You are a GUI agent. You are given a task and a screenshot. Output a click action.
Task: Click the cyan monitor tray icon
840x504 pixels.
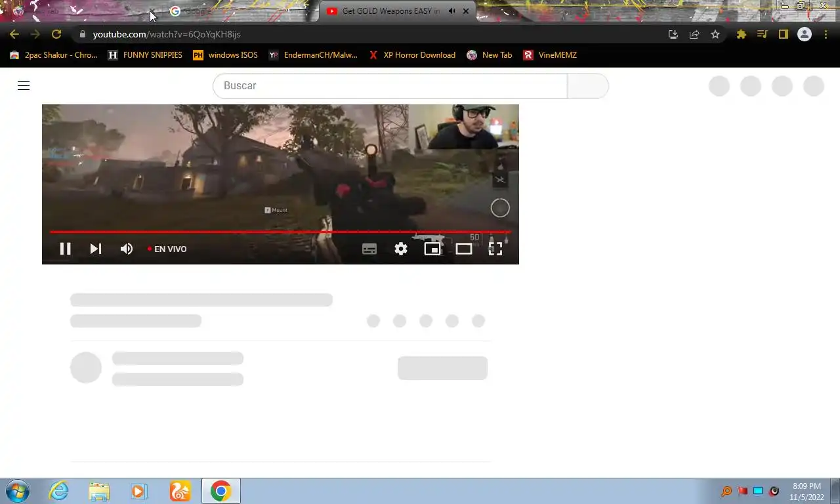point(758,491)
